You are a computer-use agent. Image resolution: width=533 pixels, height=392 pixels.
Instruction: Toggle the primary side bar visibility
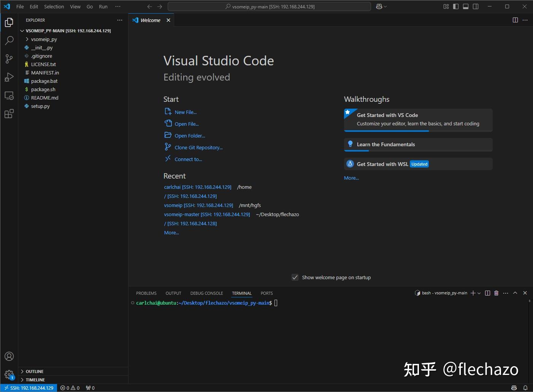pyautogui.click(x=456, y=6)
